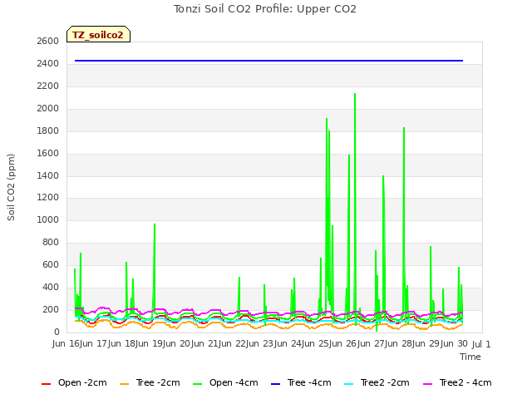Select the Tree -4cm legend label

[309, 382]
